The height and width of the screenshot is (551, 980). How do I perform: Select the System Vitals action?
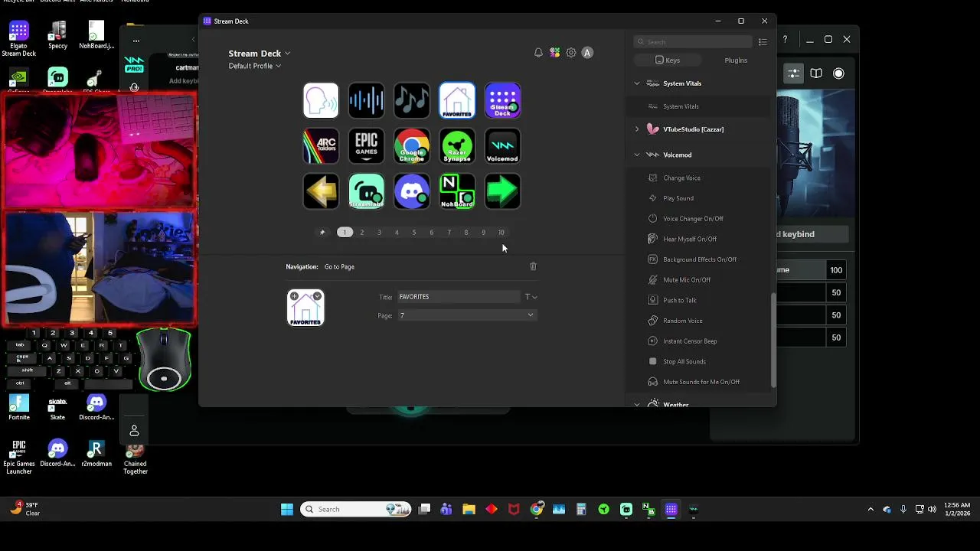(698, 106)
